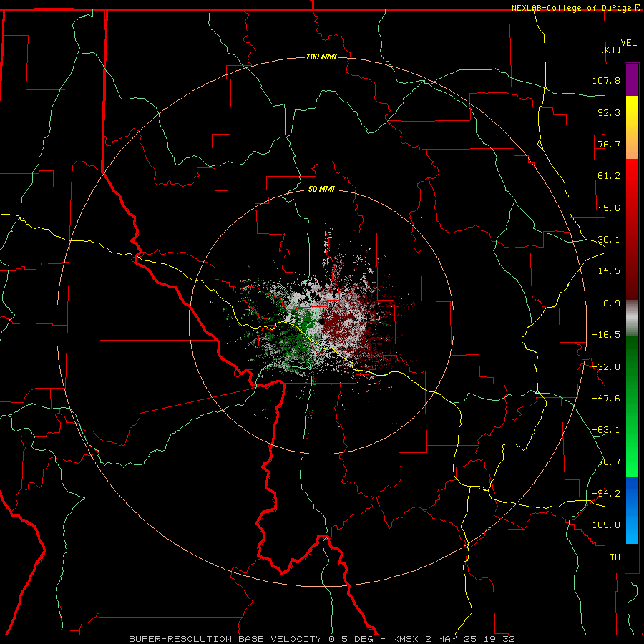The height and width of the screenshot is (644, 644).
Task: Click the -78.7 velocity scale value
Action: [x=606, y=462]
